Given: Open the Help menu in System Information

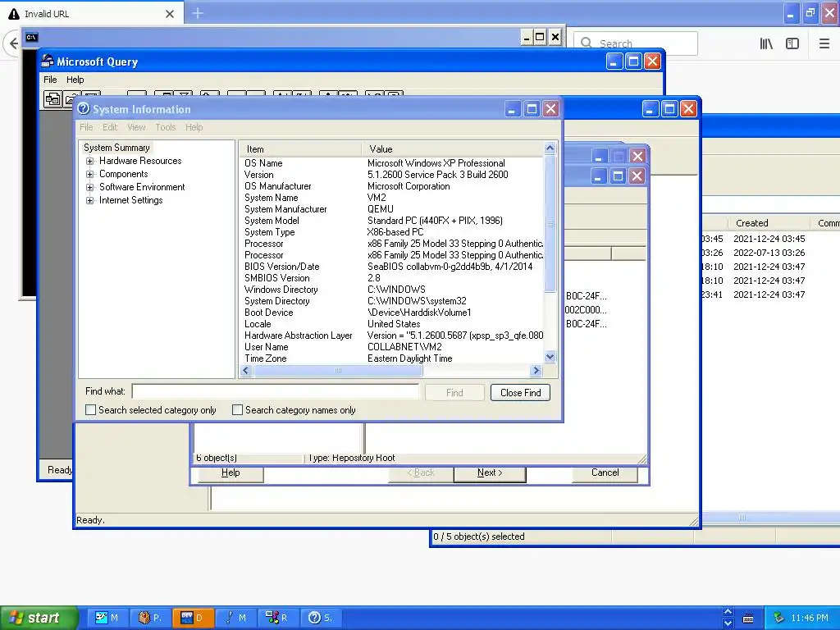Looking at the screenshot, I should pyautogui.click(x=194, y=127).
